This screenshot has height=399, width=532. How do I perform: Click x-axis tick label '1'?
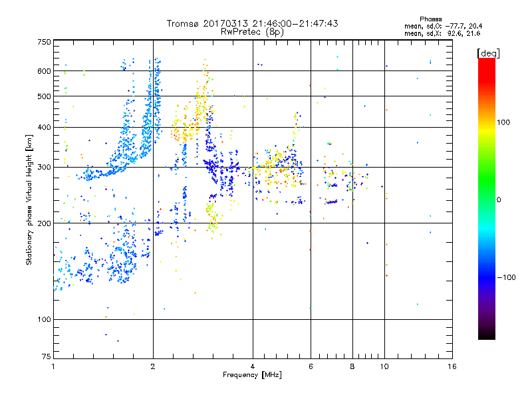coord(53,366)
